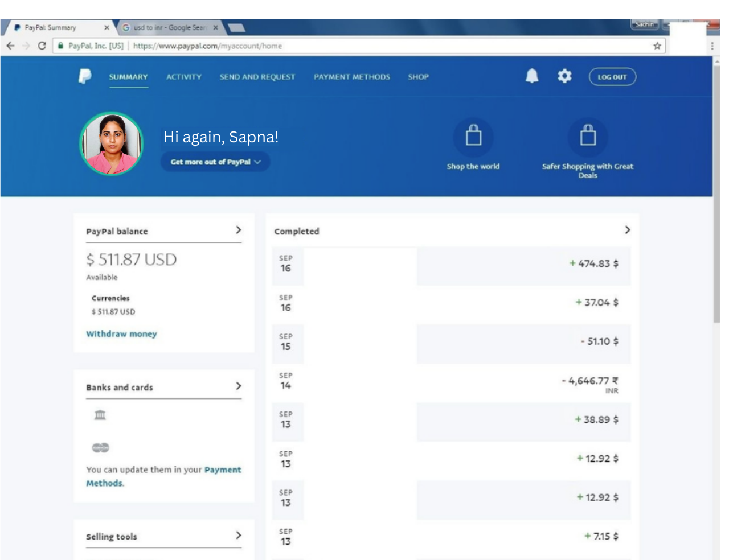Image resolution: width=729 pixels, height=560 pixels.
Task: Click the bank building icon
Action: click(100, 415)
